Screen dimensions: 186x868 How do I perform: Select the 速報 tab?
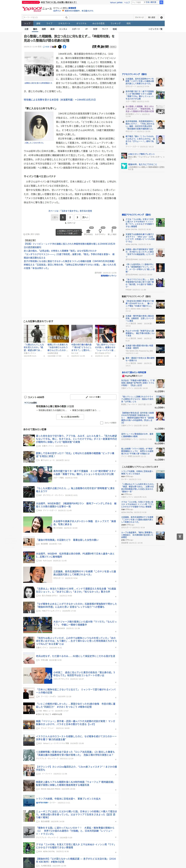tap(38, 24)
